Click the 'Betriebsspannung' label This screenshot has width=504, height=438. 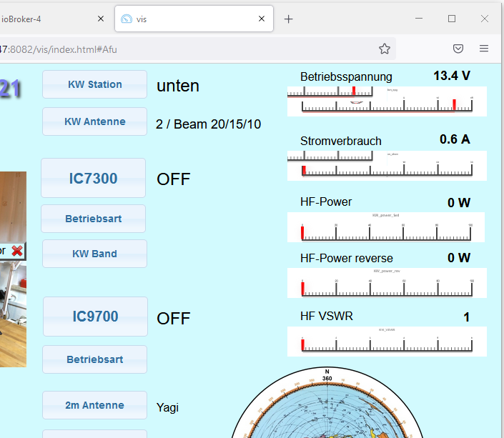(346, 76)
